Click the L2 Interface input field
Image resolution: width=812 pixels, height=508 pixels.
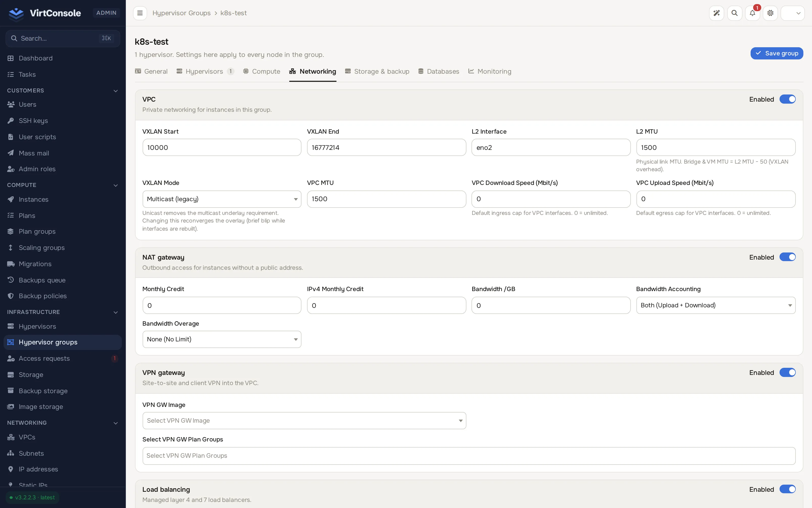(x=551, y=148)
